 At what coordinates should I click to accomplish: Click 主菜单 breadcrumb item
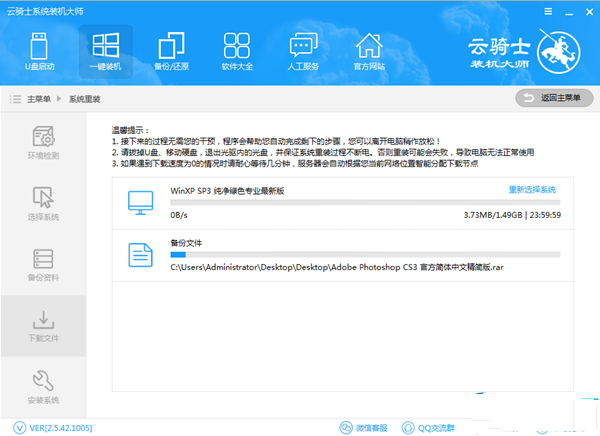click(39, 99)
